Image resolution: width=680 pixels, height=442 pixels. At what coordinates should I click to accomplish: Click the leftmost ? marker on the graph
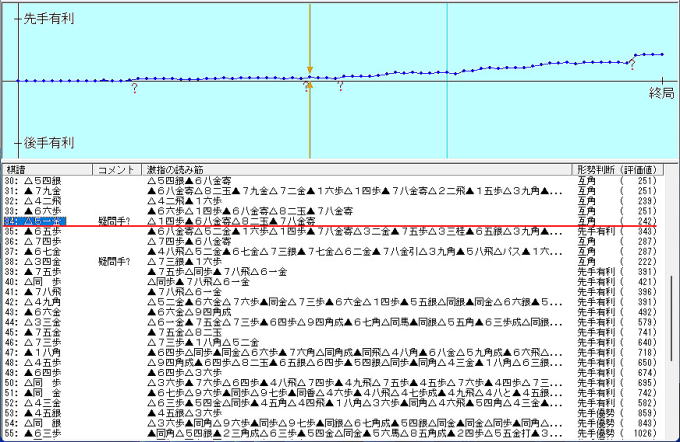click(134, 89)
